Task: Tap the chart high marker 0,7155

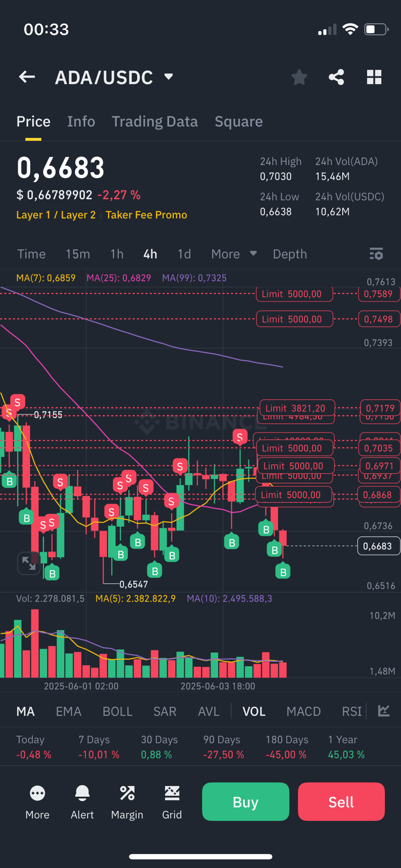Action: click(x=48, y=415)
